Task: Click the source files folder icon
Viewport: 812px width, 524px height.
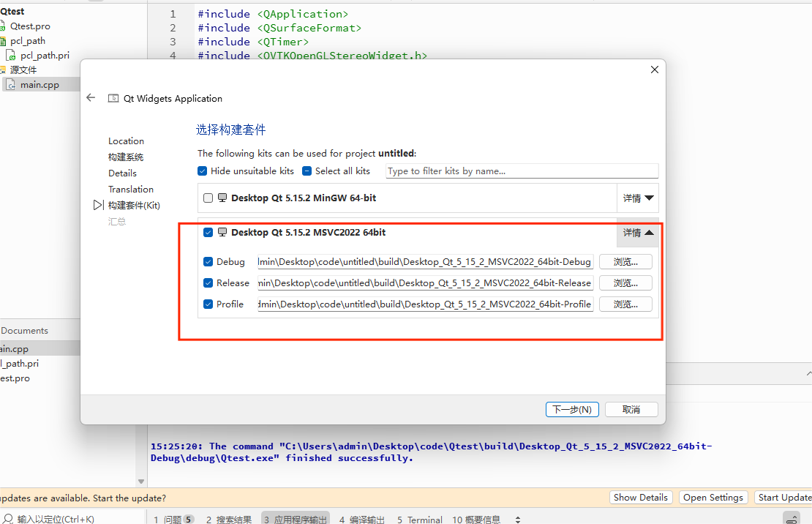Action: pos(3,70)
